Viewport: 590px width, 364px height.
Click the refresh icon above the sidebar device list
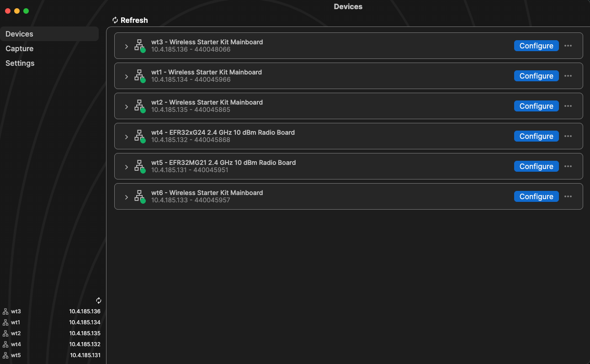[99, 301]
